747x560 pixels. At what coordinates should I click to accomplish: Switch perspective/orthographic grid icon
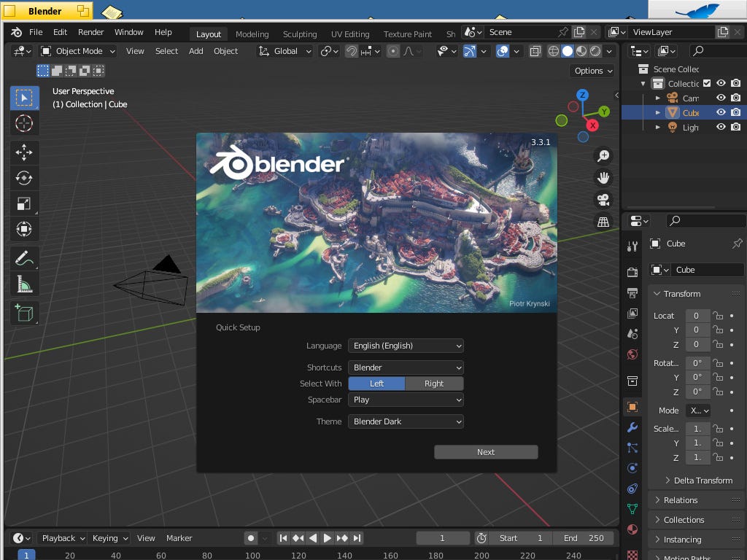tap(603, 222)
